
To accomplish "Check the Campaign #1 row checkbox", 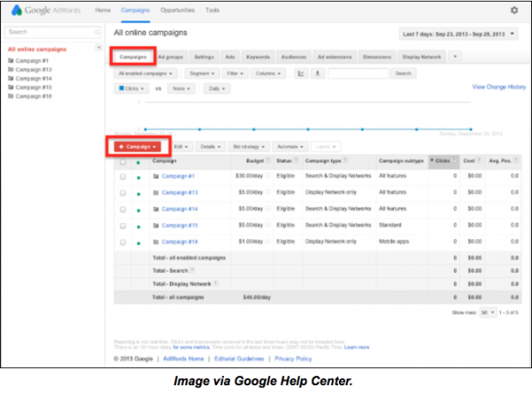I will pyautogui.click(x=124, y=177).
